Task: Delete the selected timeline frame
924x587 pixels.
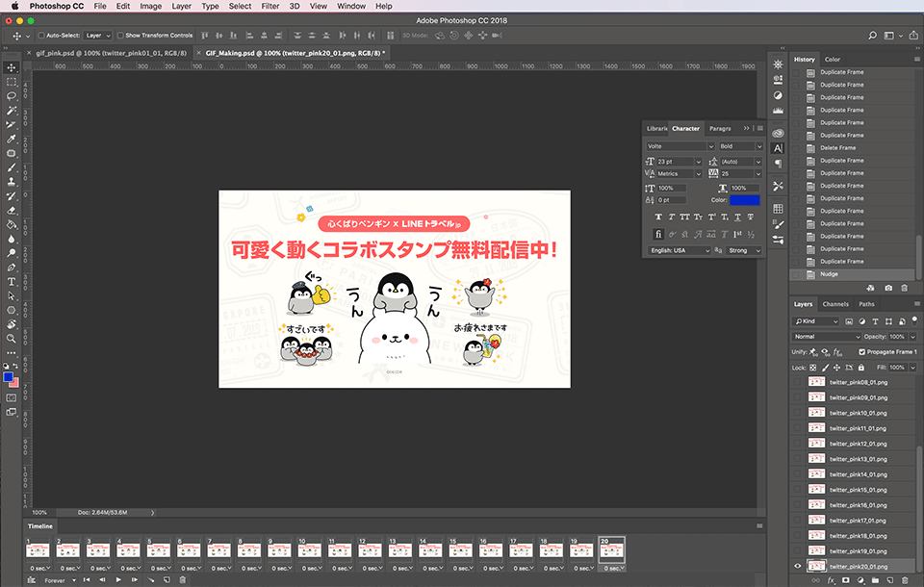Action: [183, 580]
